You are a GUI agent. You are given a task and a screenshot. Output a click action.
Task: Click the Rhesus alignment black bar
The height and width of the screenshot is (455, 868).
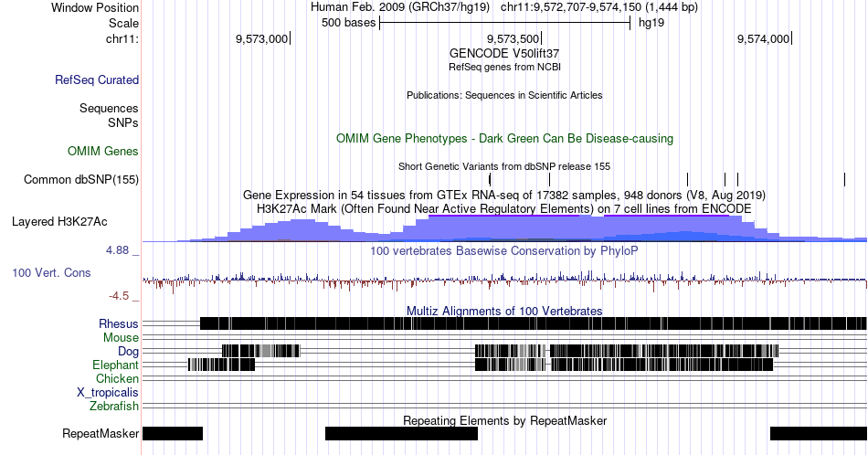click(x=533, y=323)
